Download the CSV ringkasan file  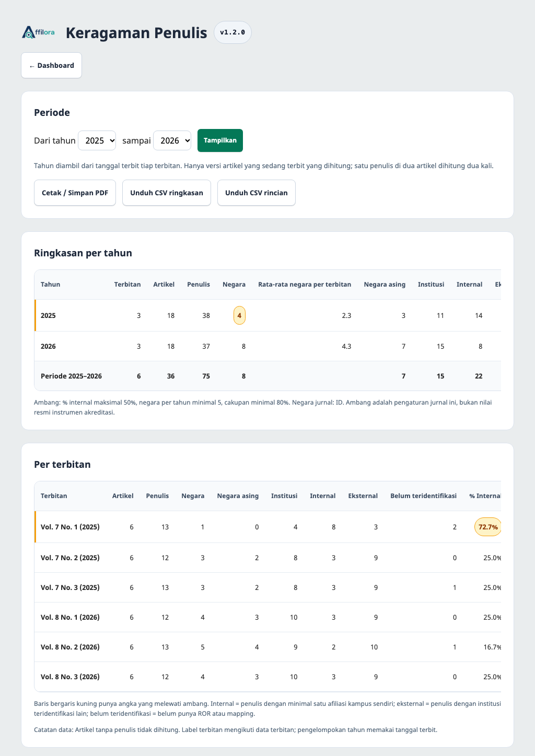[x=167, y=193]
